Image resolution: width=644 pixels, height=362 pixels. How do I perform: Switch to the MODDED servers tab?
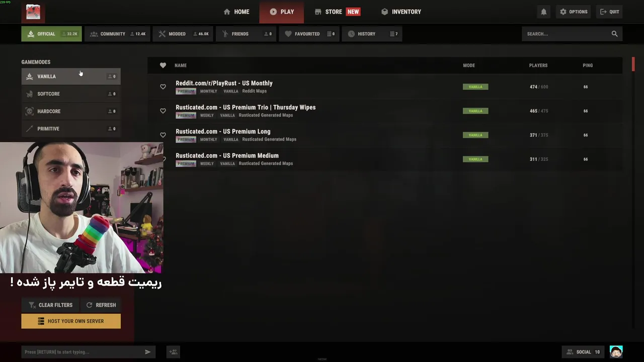pyautogui.click(x=183, y=34)
